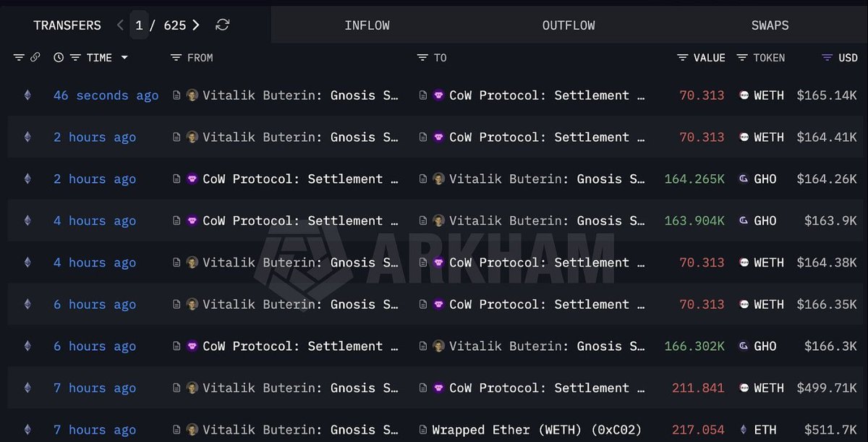Go to next transfers page
This screenshot has height=442, width=868.
196,25
